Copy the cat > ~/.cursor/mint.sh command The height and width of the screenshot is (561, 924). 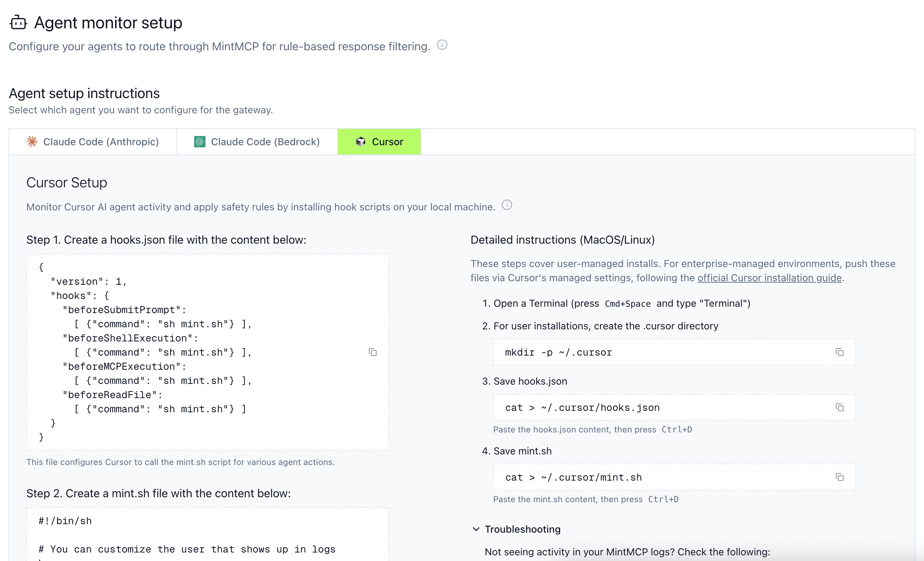point(840,477)
